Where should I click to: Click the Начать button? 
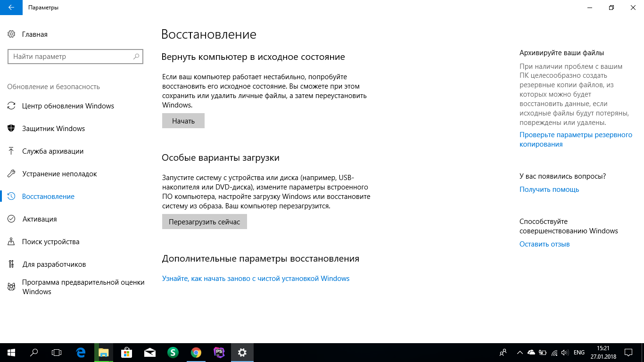click(x=183, y=121)
